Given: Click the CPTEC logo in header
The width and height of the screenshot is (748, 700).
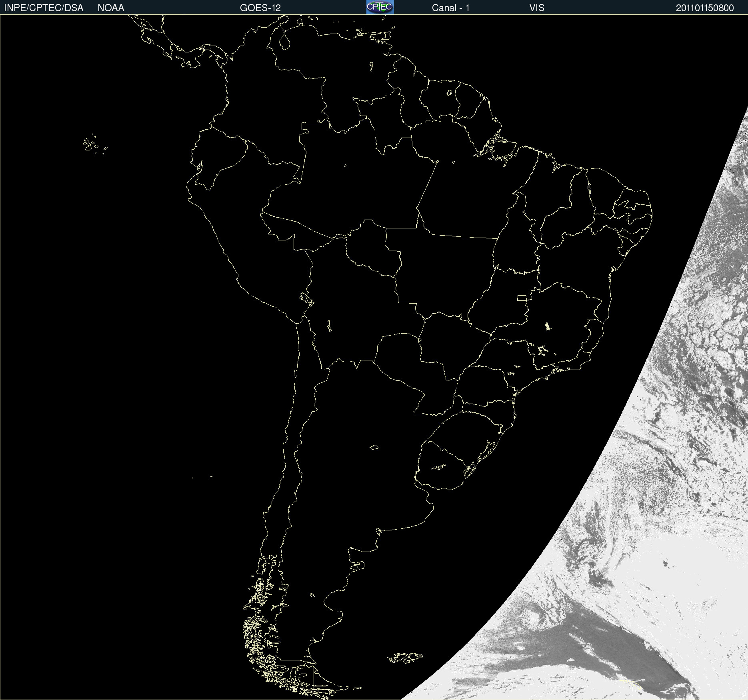Looking at the screenshot, I should pos(380,7).
